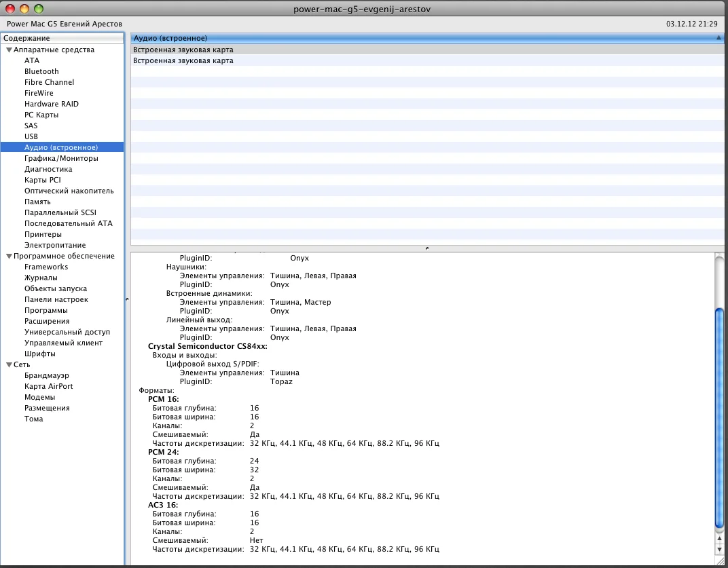Select USB hardware category
The width and height of the screenshot is (728, 568).
(x=31, y=136)
